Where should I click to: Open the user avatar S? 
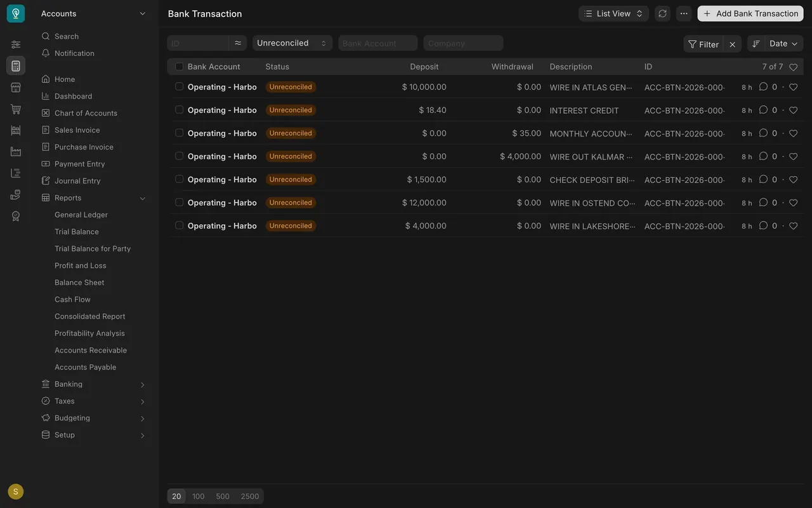[x=16, y=491]
